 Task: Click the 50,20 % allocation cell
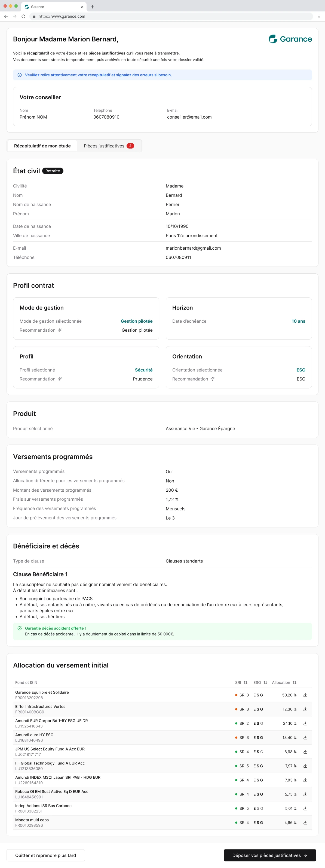click(289, 695)
